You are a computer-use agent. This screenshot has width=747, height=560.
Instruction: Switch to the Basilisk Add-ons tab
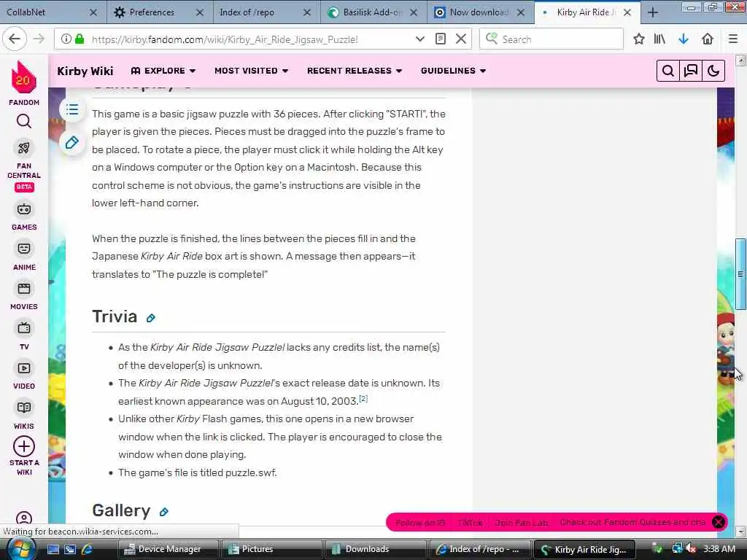[373, 12]
